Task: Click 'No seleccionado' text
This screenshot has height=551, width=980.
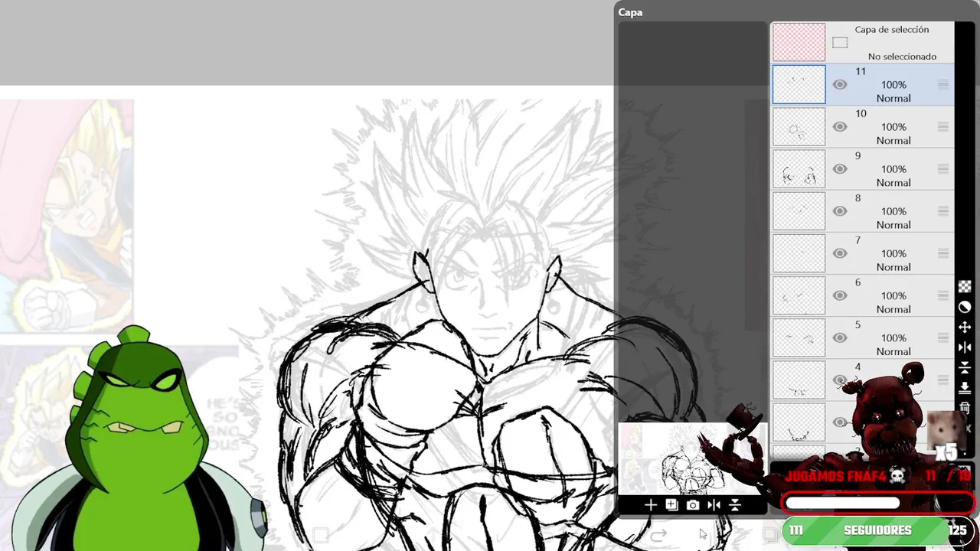Action: (x=902, y=57)
